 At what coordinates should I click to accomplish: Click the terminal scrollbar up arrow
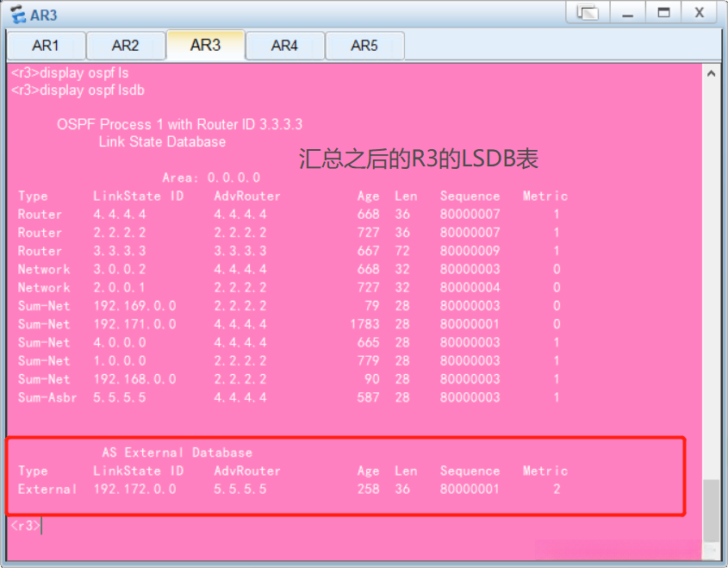click(711, 73)
